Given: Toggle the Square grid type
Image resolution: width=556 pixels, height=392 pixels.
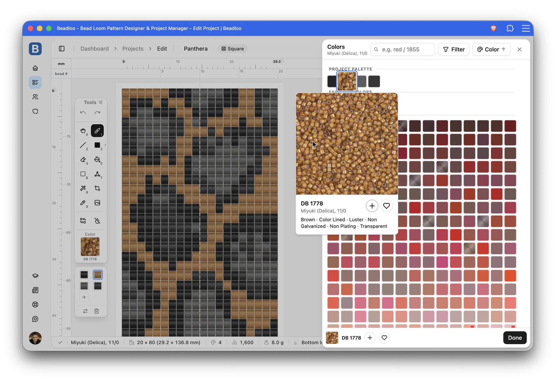Looking at the screenshot, I should (x=233, y=49).
